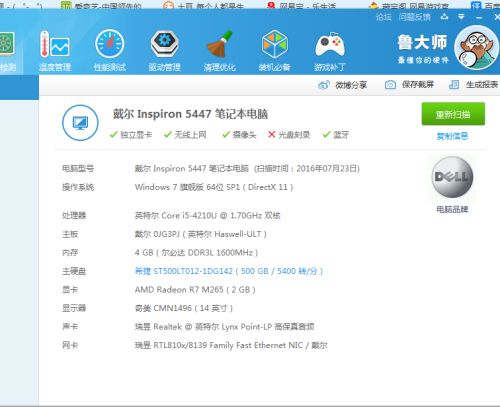Screen dimensions: 500x407
Task: Click the AMD Radeon R7 M265 value
Action: 195,290
